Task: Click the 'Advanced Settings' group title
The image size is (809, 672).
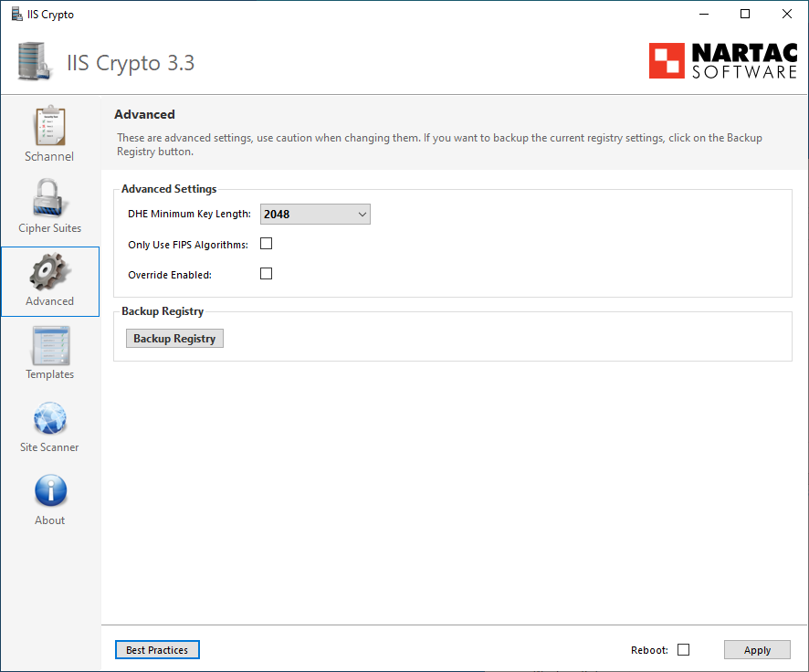Action: click(x=169, y=189)
